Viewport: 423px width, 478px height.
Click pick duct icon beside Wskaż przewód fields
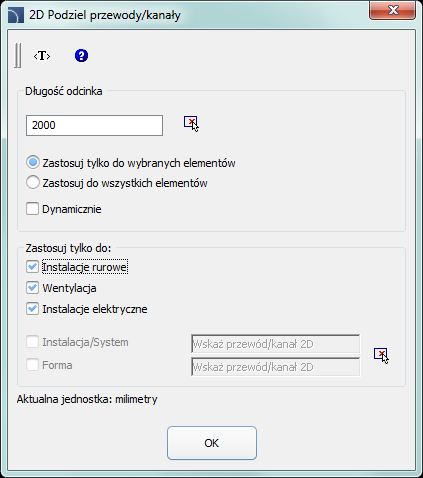(381, 356)
